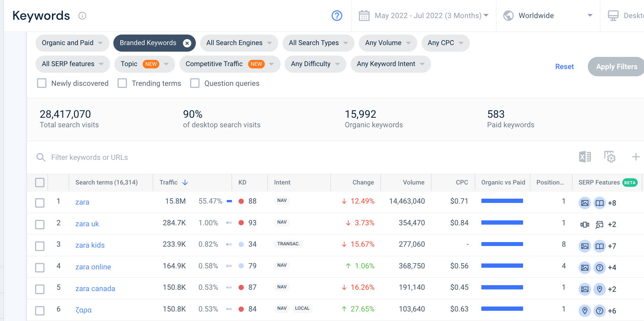The height and width of the screenshot is (321, 644).
Task: Click the knowledge book icon in zara row
Action: 600,203
